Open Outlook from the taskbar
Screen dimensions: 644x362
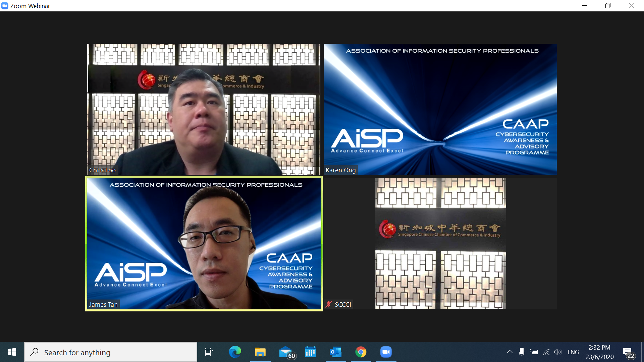point(336,352)
